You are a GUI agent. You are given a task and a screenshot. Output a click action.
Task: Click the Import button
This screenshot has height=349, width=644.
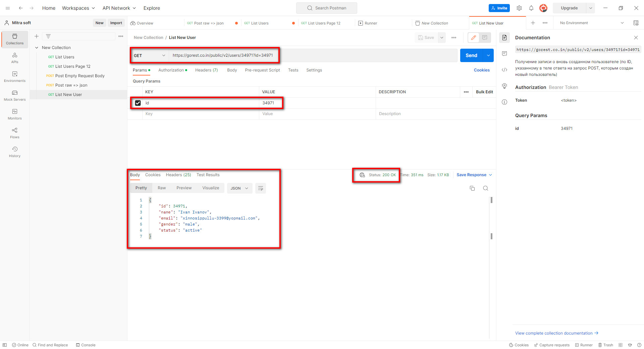pos(116,23)
